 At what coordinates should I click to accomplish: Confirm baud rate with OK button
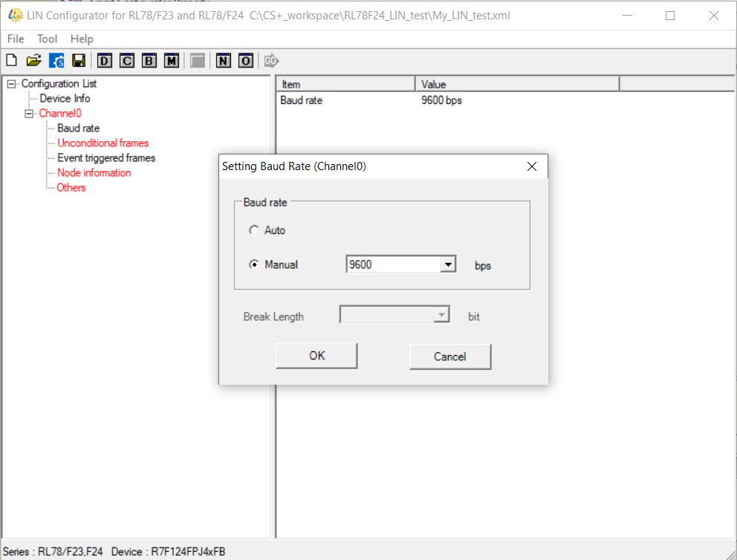[316, 356]
